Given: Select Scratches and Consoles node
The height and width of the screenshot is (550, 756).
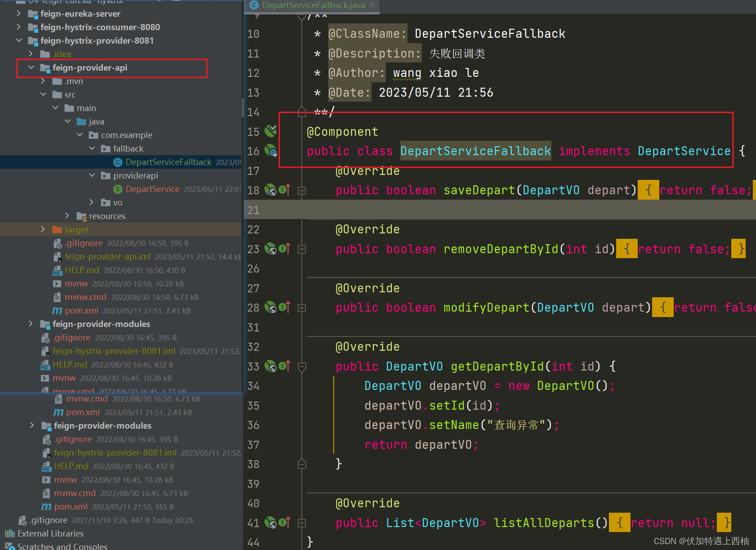Looking at the screenshot, I should point(63,546).
